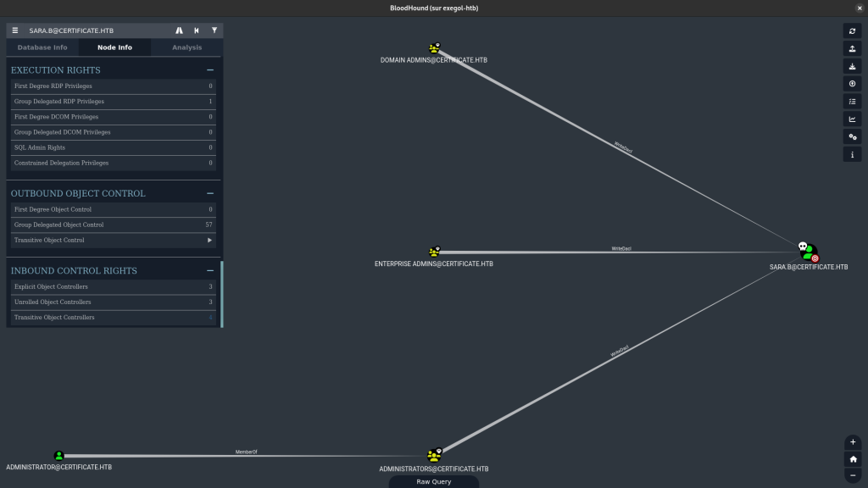Click the line chart icon in right toolbar
The width and height of the screenshot is (868, 488).
853,119
